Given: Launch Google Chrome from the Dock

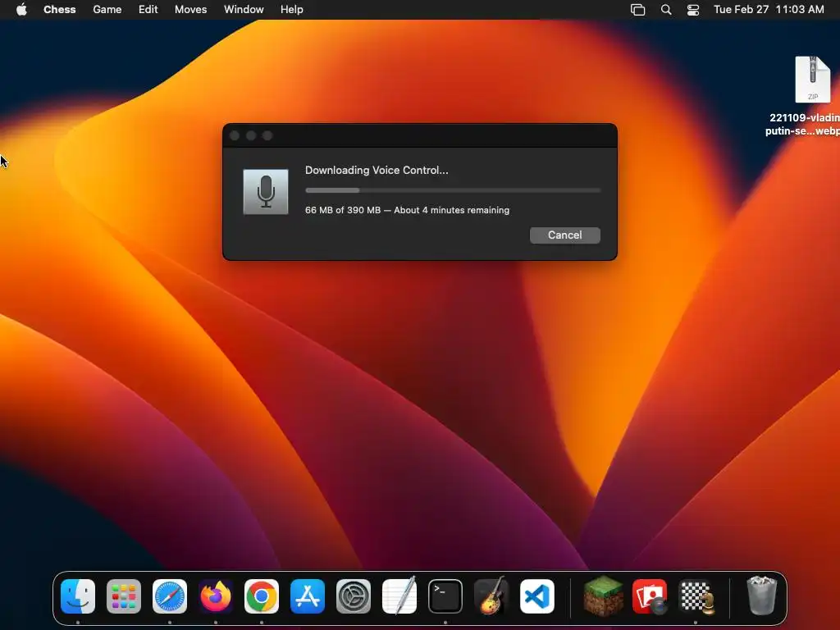Looking at the screenshot, I should click(262, 596).
